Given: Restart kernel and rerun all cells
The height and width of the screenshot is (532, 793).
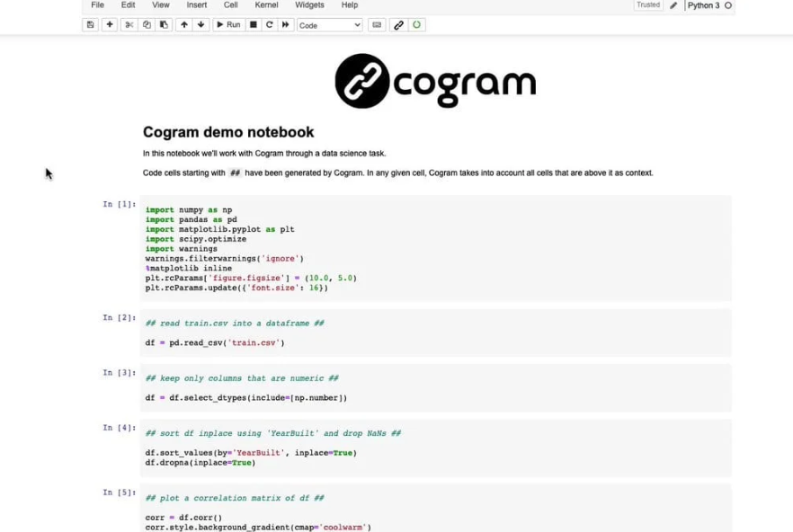Looking at the screenshot, I should click(286, 25).
